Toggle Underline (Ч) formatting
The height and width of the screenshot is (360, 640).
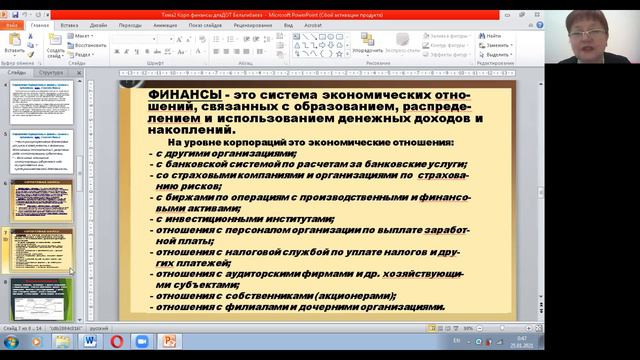[136, 52]
